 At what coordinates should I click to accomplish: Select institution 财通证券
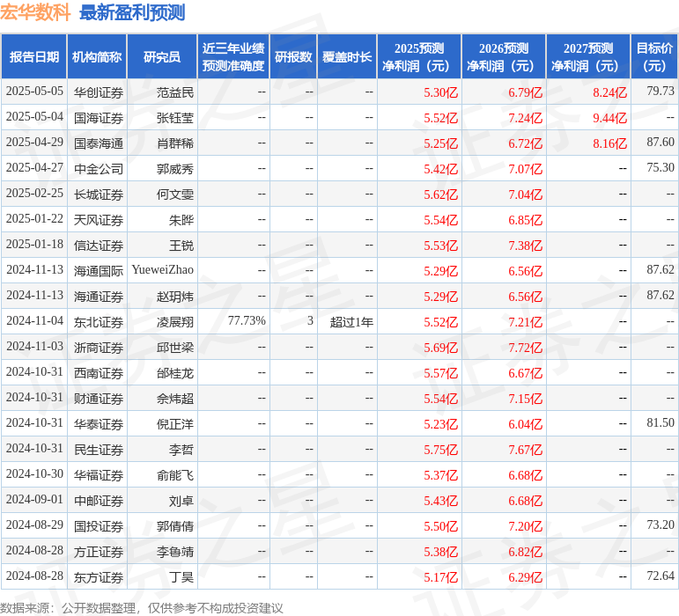tap(99, 399)
